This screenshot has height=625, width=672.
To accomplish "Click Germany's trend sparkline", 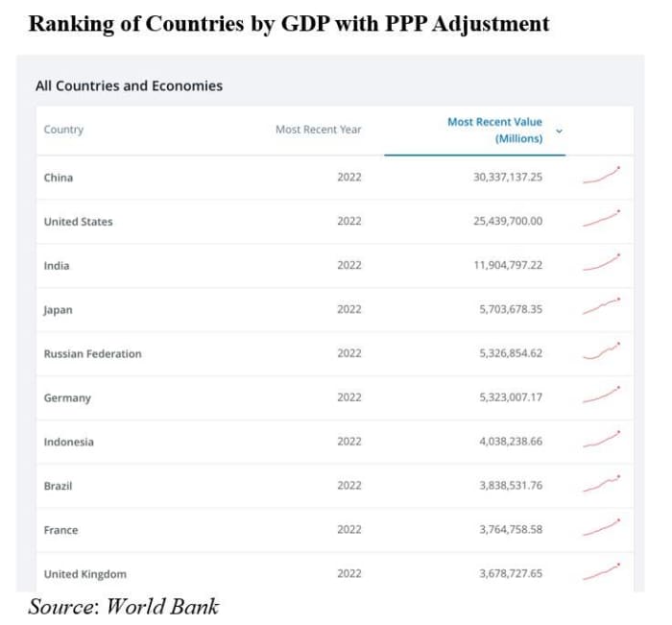I will (601, 396).
